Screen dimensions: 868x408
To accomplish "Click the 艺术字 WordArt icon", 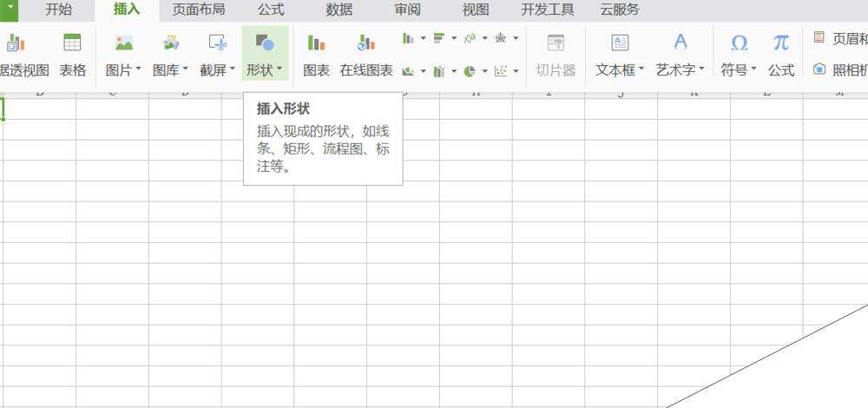I will (x=681, y=43).
